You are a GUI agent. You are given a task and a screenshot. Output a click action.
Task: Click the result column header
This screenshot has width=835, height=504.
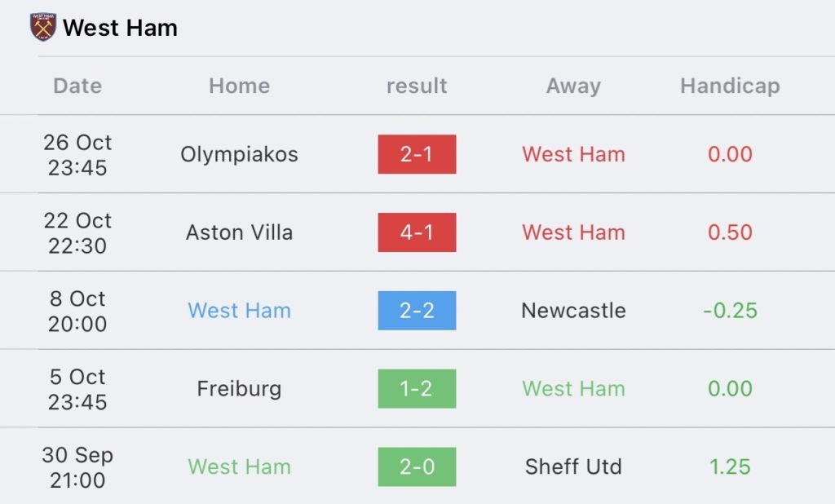click(x=417, y=86)
